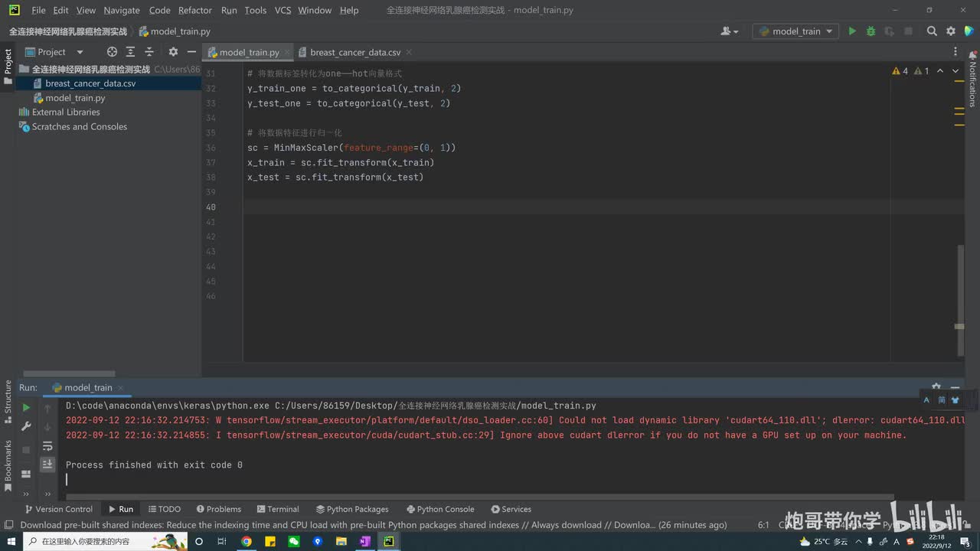Close the breast_cancer_data.csv editor tab

point(409,52)
